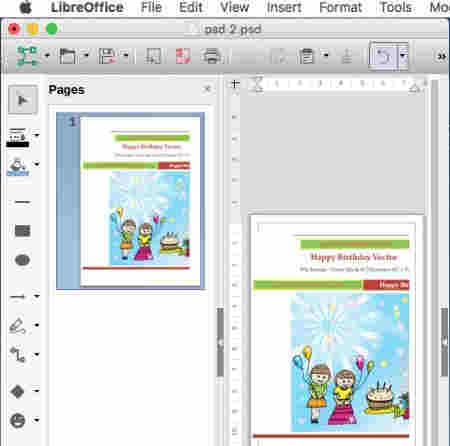
Task: Expand the Curve tool dropdown arrow
Action: click(37, 325)
